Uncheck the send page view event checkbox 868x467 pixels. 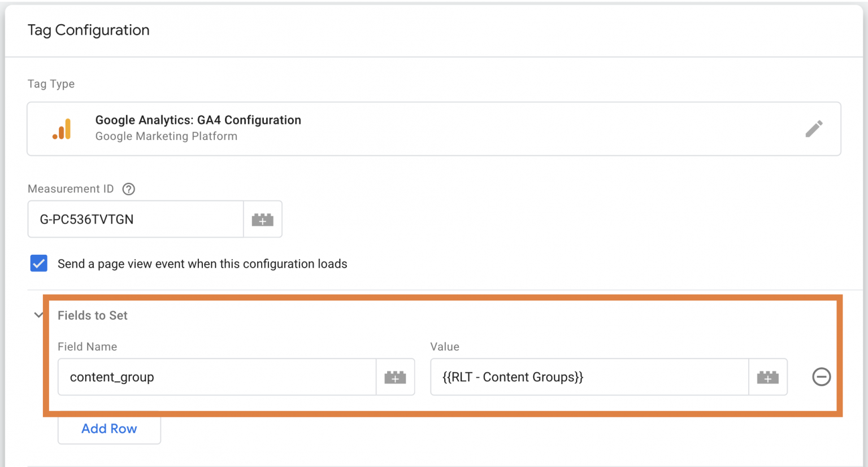point(39,264)
